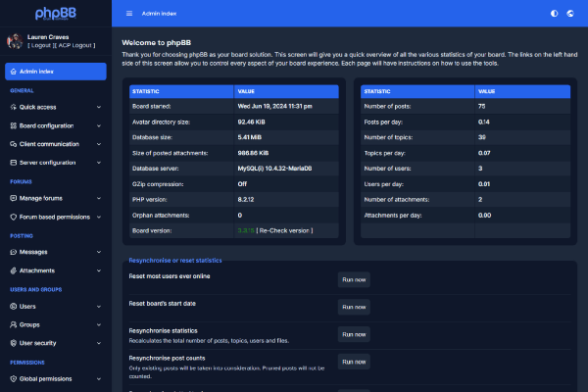The height and width of the screenshot is (392, 588).
Task: Click the Global permissions icon
Action: [x=14, y=379]
